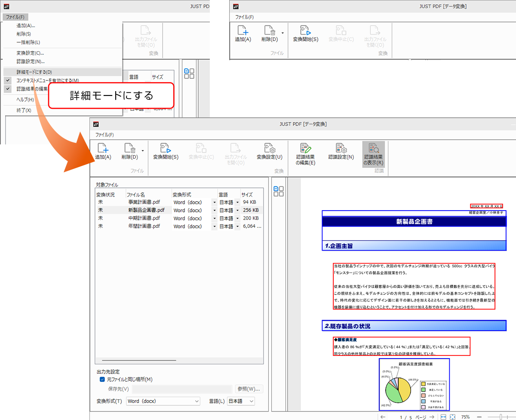Screen dimensions: 516x420
Task: Click JUST PDF app icon in detailed-mode title bar
Action: click(96, 124)
